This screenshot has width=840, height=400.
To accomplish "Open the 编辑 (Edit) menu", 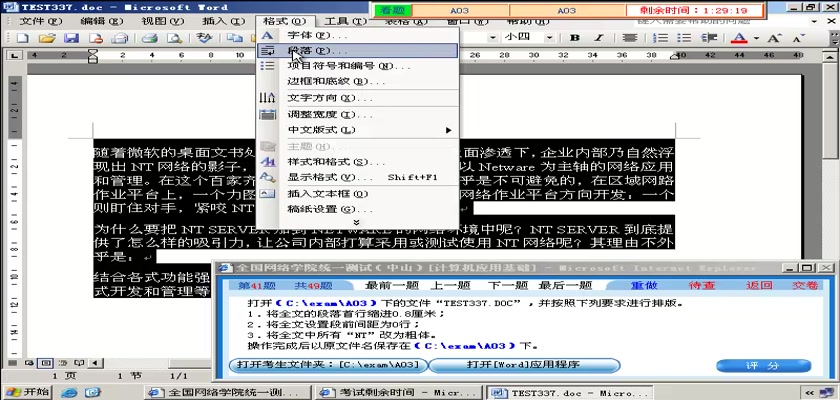I will (101, 21).
